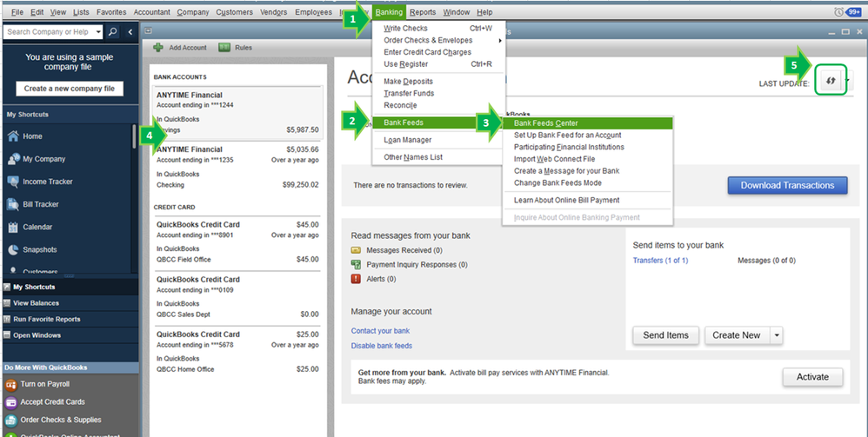Select the Open Windows panel icon

tap(7, 335)
